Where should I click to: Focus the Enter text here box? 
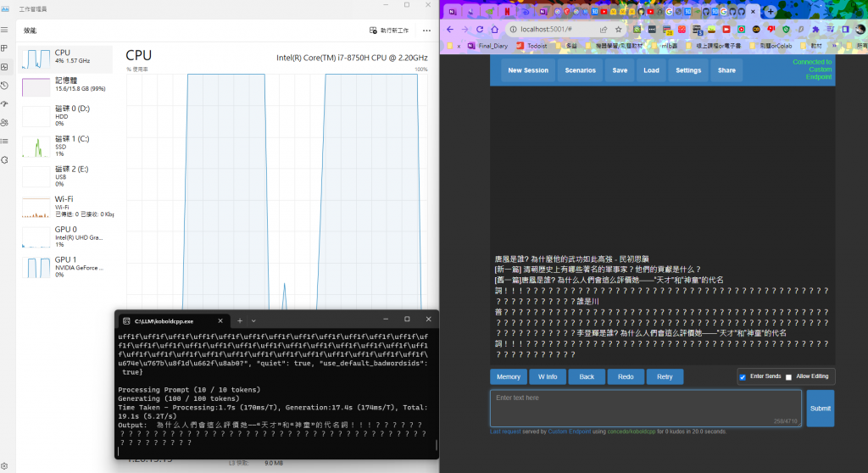click(x=645, y=408)
